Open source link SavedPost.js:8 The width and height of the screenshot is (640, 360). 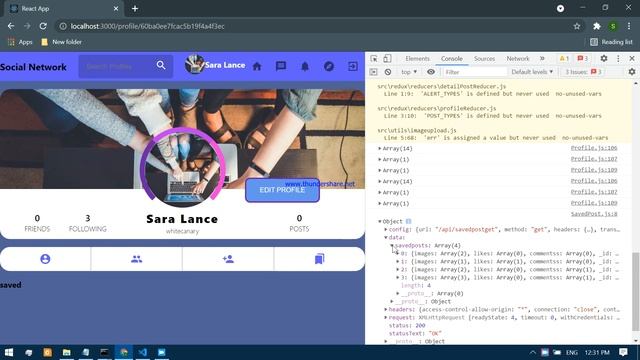click(x=594, y=214)
